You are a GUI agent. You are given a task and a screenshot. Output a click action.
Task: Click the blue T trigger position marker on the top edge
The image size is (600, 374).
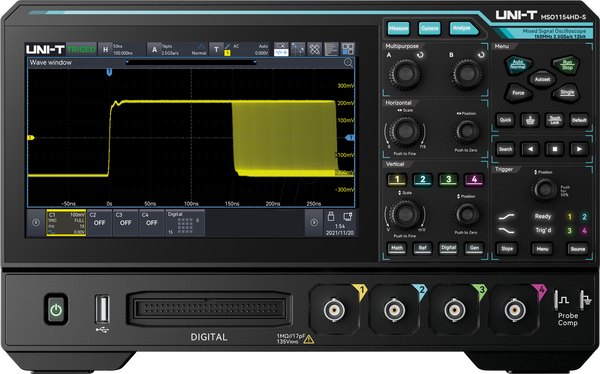tap(109, 72)
